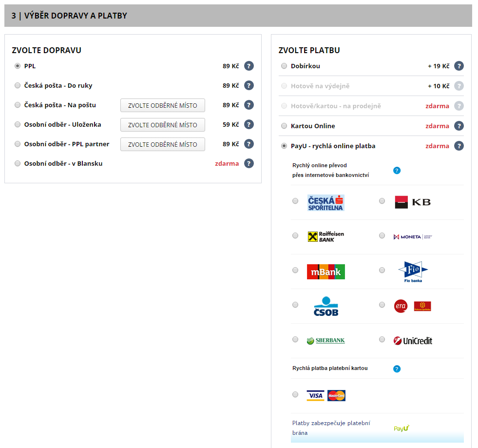
Task: Click the 'Dobírkou' payment label
Action: [305, 66]
